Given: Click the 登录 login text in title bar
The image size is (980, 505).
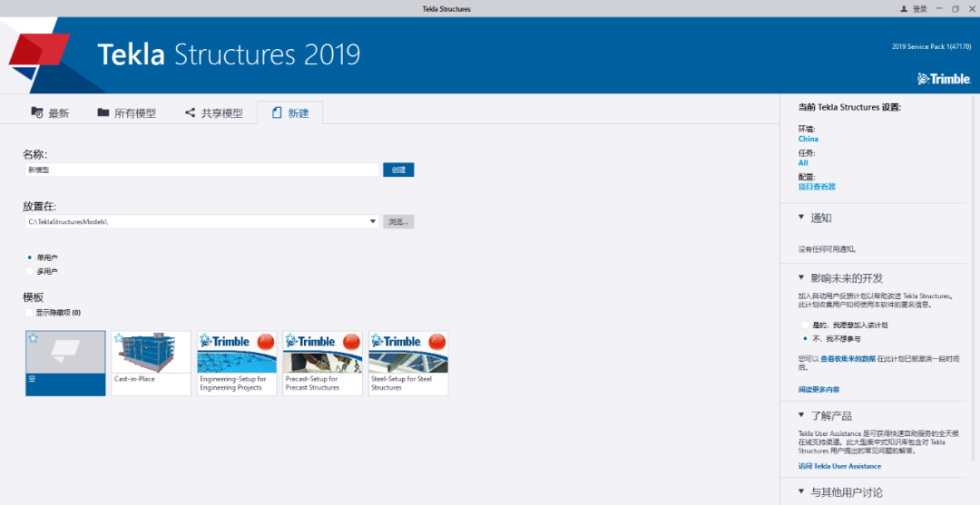Looking at the screenshot, I should [920, 9].
